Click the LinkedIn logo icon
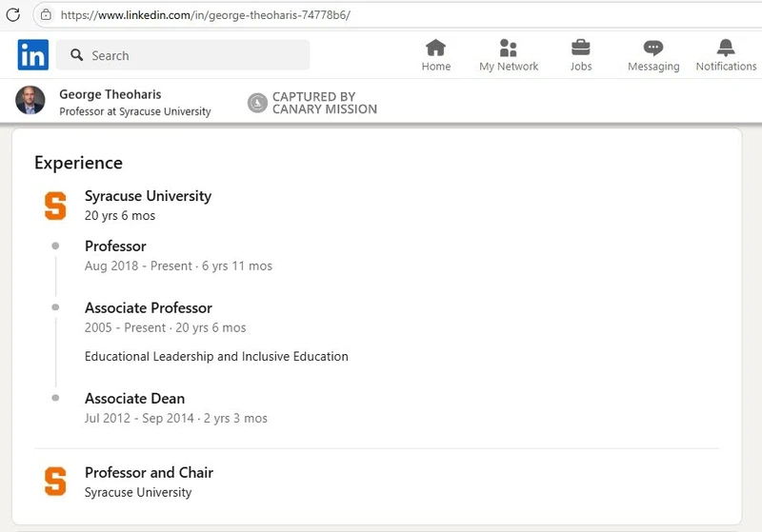Image resolution: width=762 pixels, height=532 pixels. (32, 55)
